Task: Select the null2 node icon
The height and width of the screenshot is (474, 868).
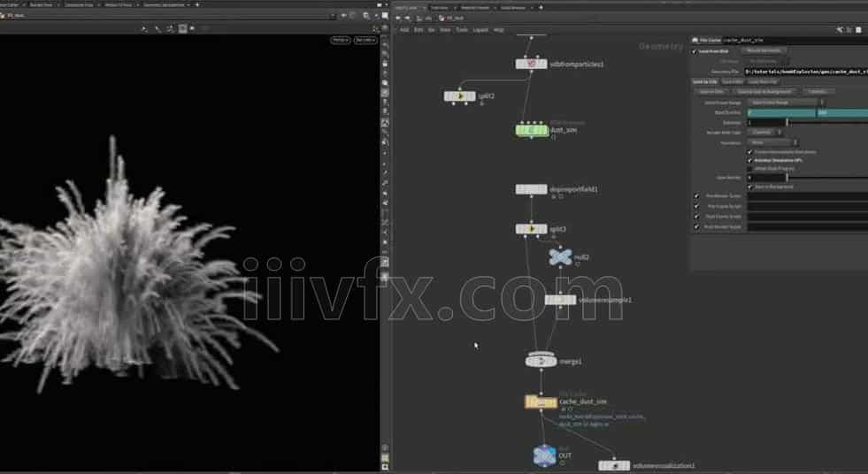Action: pyautogui.click(x=560, y=257)
